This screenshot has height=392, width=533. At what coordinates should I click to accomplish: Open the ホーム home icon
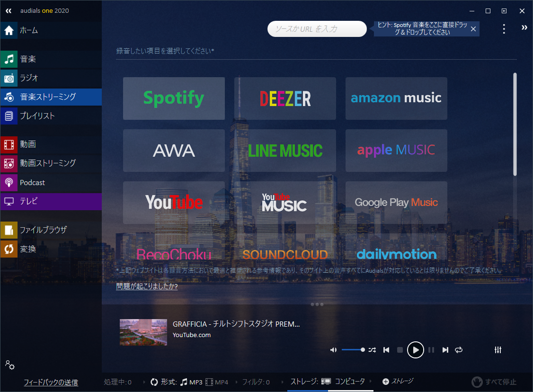tap(9, 30)
